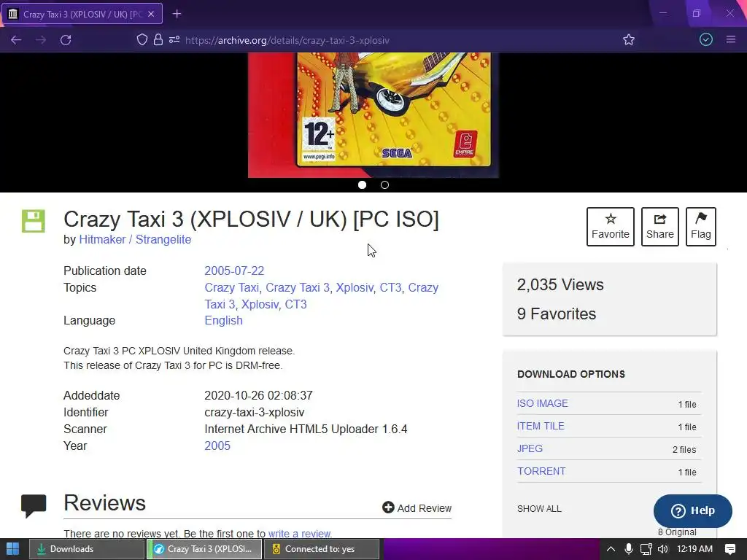The image size is (747, 560).
Task: Close the Crazy Taxi 3 tab
Action: click(x=151, y=14)
